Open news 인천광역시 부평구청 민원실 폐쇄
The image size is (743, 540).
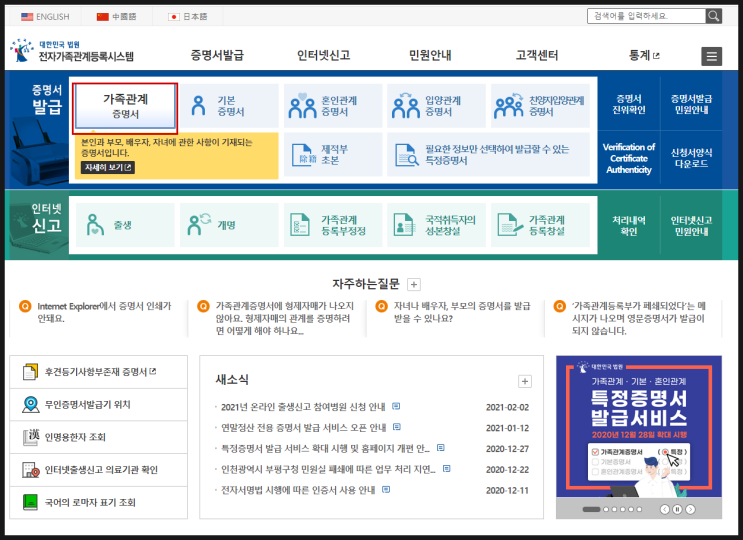tap(328, 469)
